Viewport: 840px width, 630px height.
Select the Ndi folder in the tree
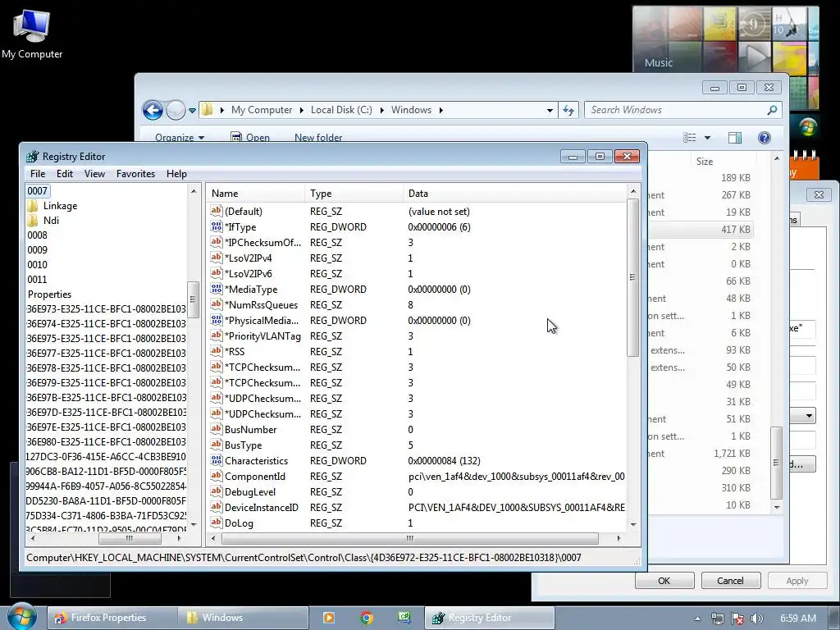tap(51, 220)
